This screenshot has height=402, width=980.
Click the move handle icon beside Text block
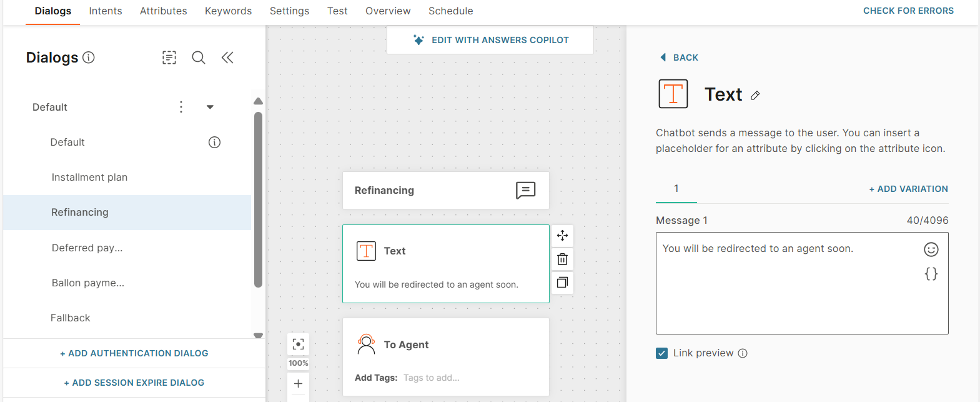(x=563, y=236)
